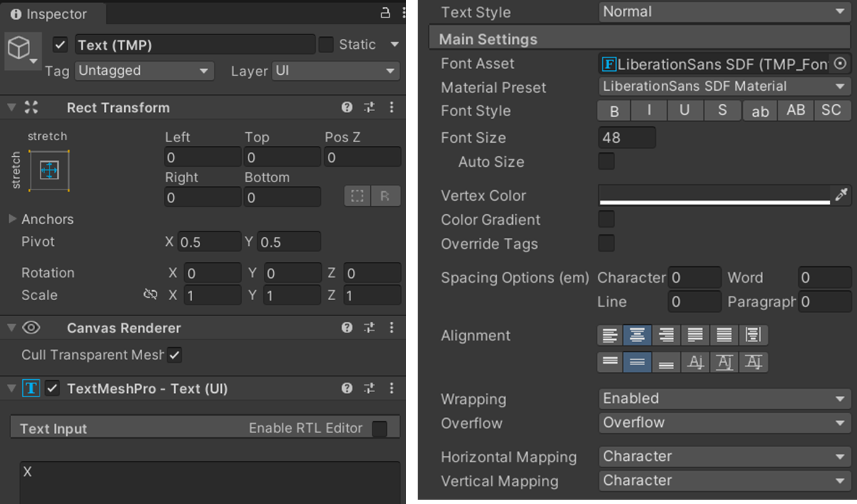Click the Inspector lock icon
857x504 pixels.
pyautogui.click(x=386, y=13)
